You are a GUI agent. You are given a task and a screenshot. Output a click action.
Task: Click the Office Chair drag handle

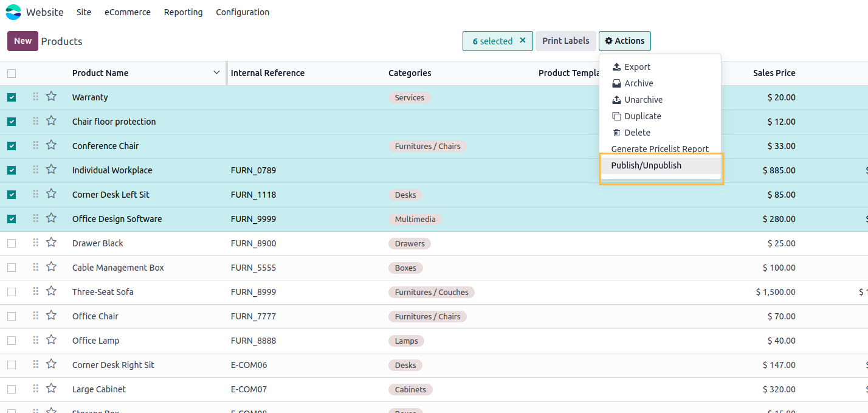36,316
